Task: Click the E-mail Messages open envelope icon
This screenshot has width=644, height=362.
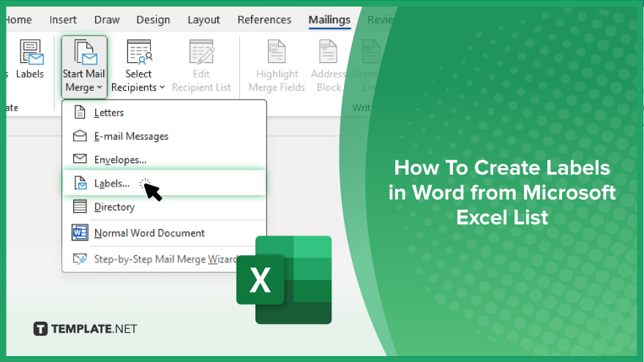Action: 80,136
